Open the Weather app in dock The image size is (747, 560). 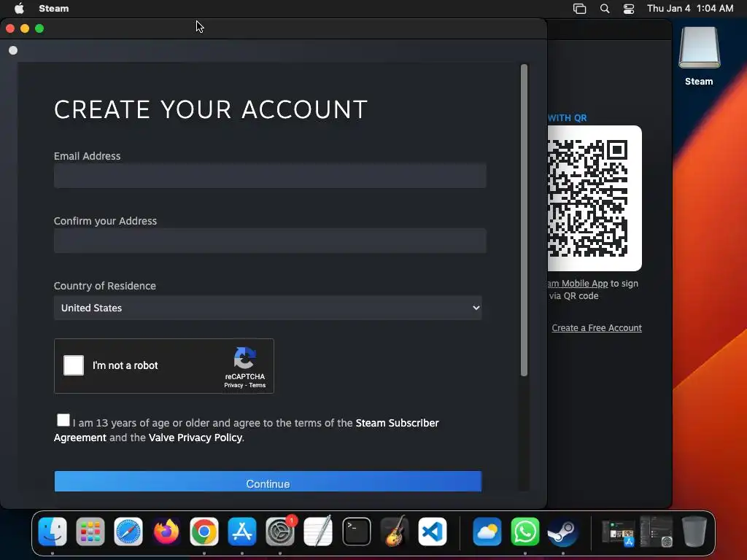coord(487,532)
